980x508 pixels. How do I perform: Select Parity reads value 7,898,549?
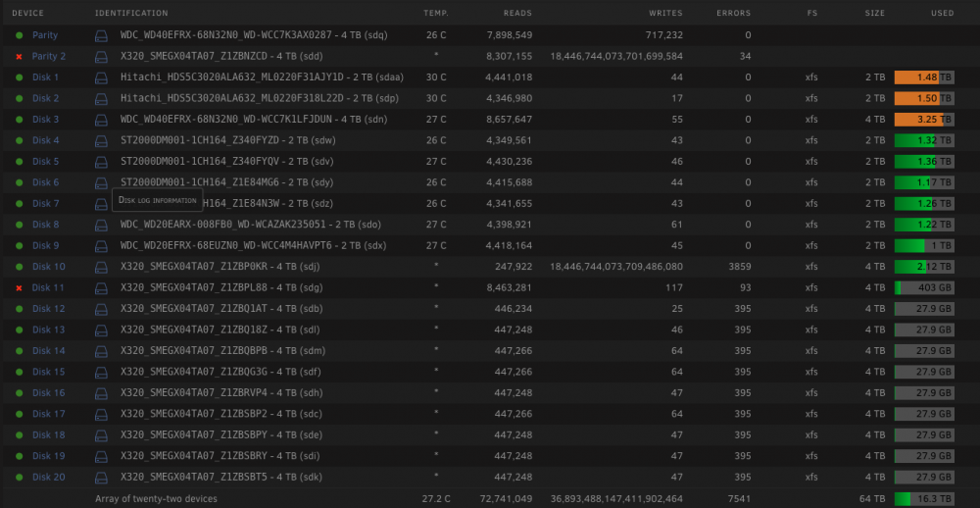pyautogui.click(x=509, y=35)
